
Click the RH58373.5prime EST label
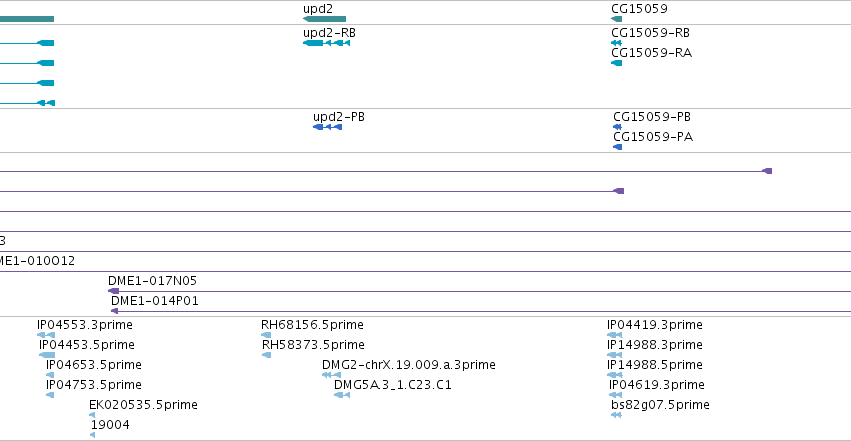[x=313, y=345]
